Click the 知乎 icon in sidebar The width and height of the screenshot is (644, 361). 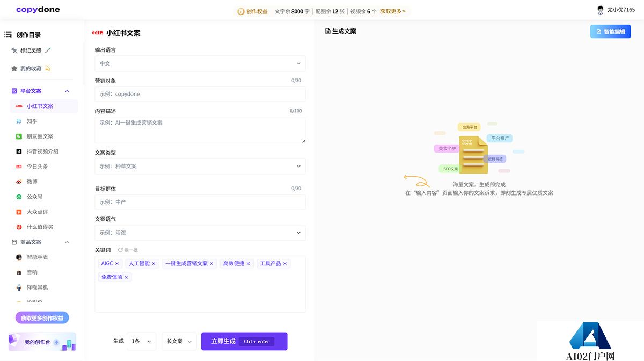click(19, 121)
